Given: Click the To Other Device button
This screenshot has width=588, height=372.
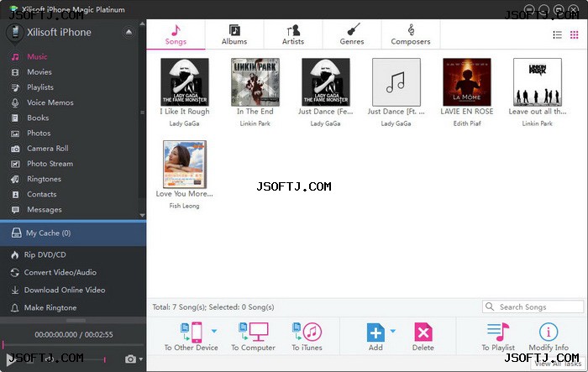Looking at the screenshot, I should 191,337.
